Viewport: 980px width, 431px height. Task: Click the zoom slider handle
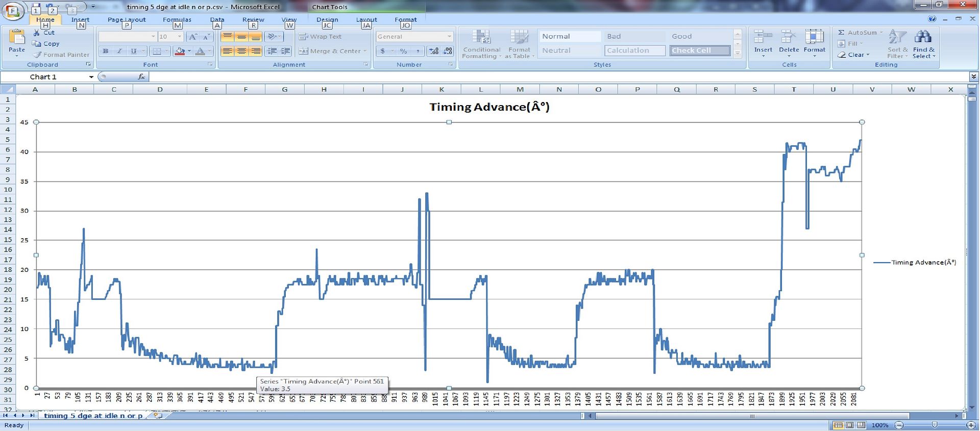pyautogui.click(x=935, y=425)
